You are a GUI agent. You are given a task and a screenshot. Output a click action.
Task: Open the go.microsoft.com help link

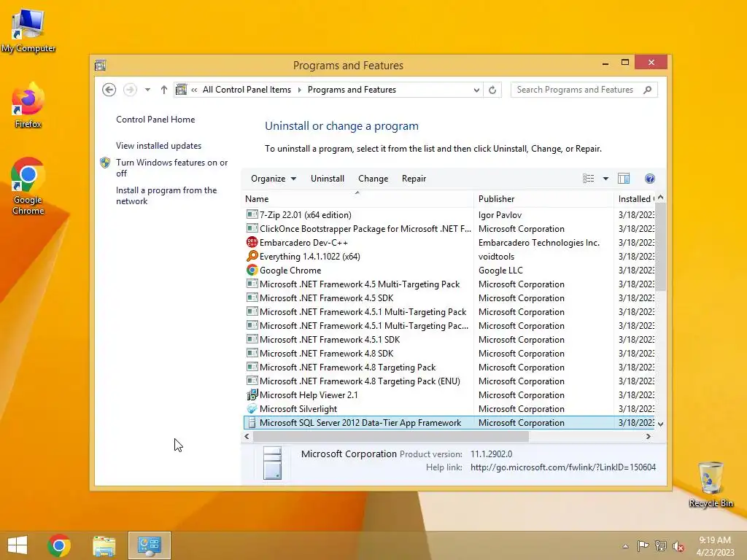(563, 467)
